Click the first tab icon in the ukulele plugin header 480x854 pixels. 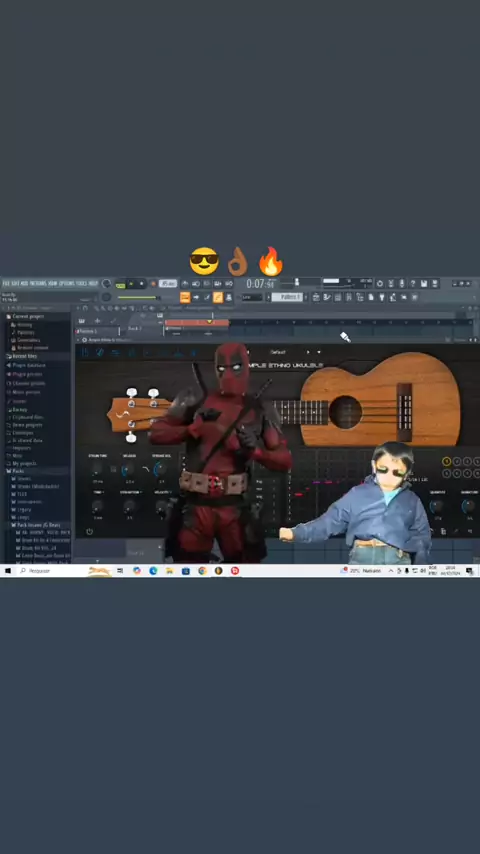(85, 352)
